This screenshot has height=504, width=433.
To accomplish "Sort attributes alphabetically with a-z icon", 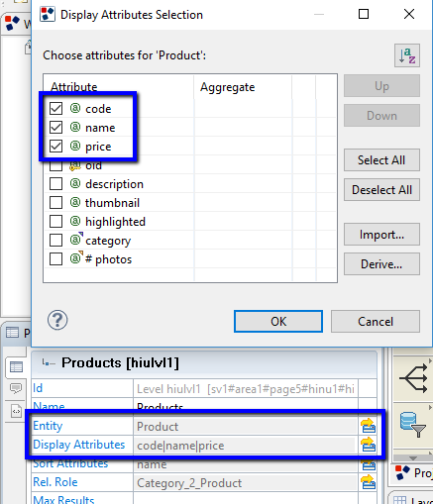I will pyautogui.click(x=407, y=55).
